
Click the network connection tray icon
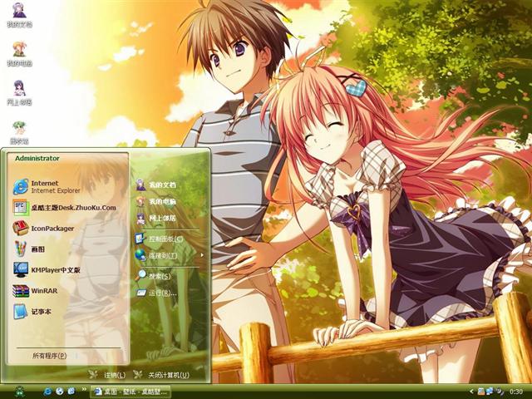click(x=490, y=392)
